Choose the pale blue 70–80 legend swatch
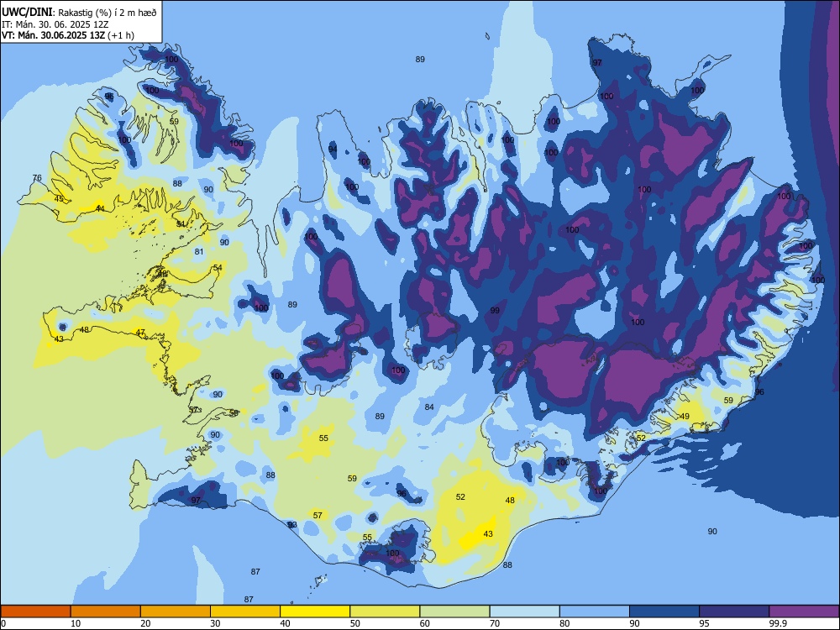 click(x=525, y=612)
